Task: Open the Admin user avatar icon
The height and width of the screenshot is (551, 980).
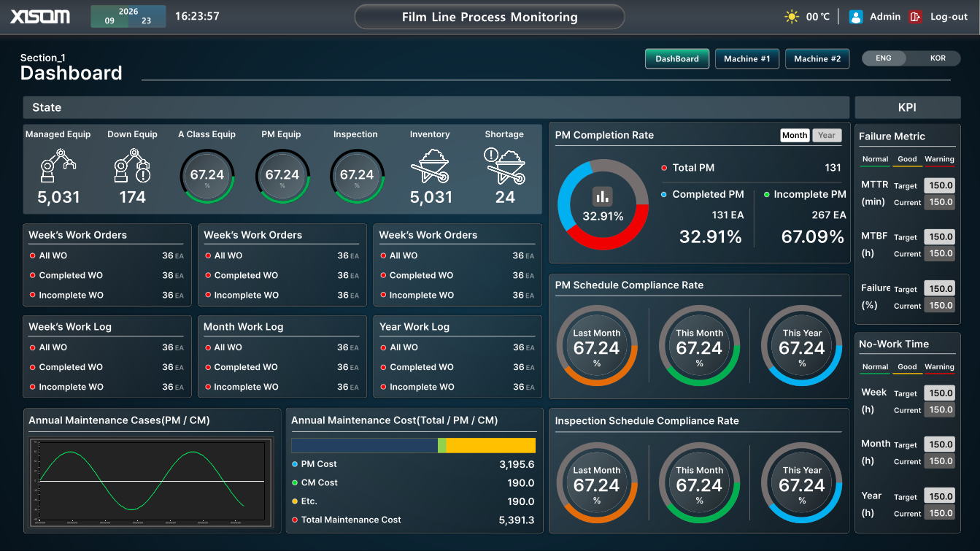Action: coord(856,16)
